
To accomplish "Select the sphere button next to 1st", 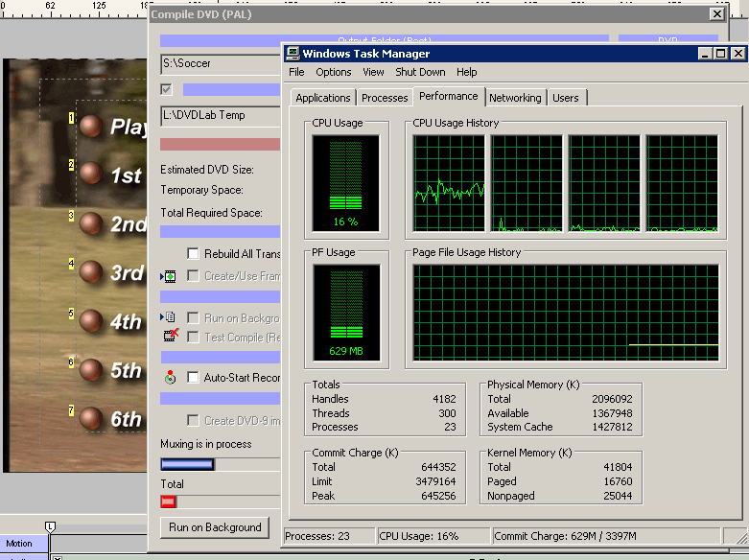I will coord(91,173).
